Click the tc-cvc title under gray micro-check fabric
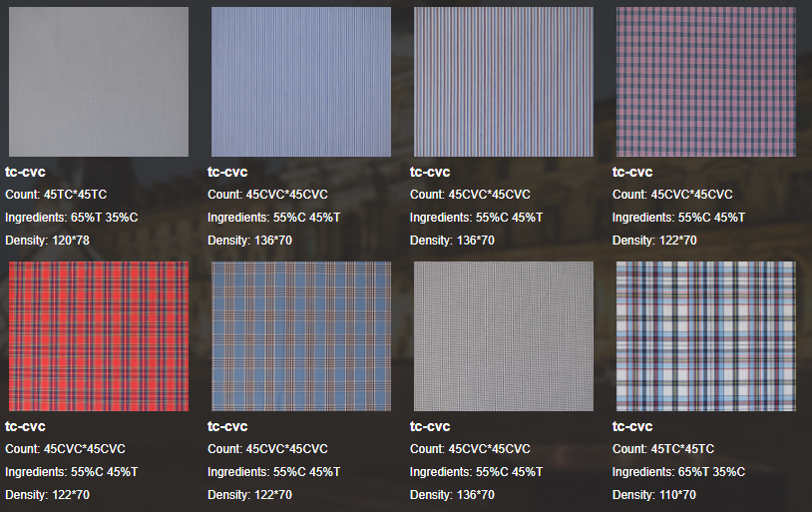This screenshot has width=812, height=512. pyautogui.click(x=430, y=426)
